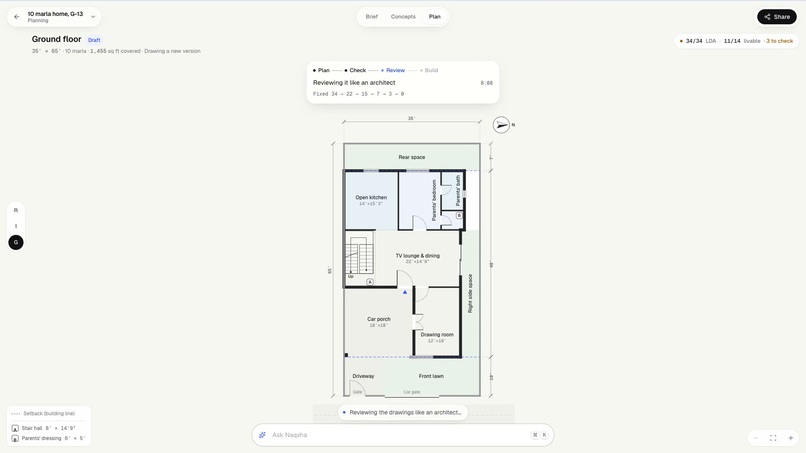806x453 pixels.
Task: Click the 'Fixed 34 → 22 → 15' progress text
Action: pos(358,94)
